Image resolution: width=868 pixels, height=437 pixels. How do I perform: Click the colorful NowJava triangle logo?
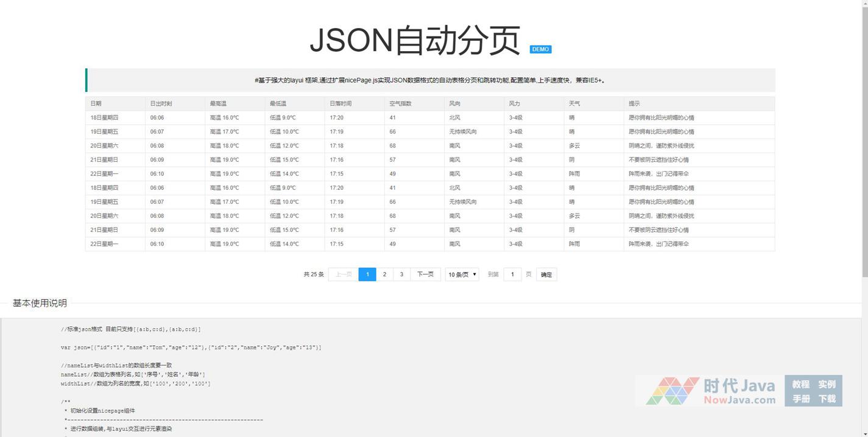click(672, 391)
